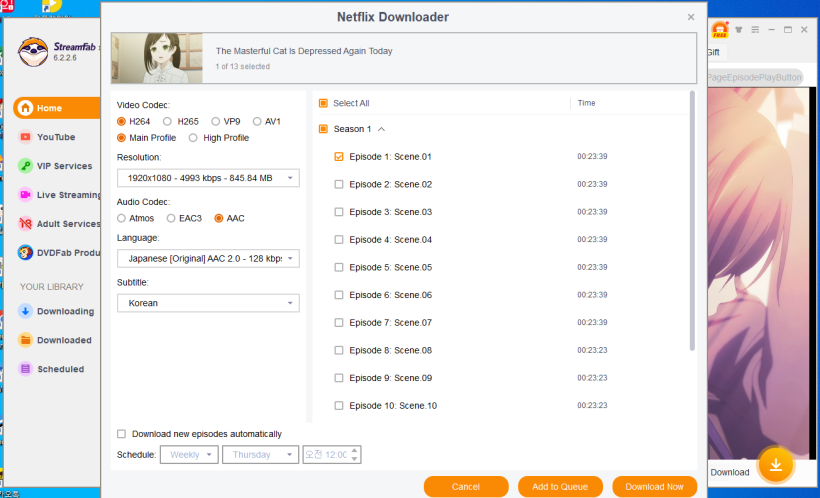Screen dimensions: 820x498
Task: Toggle the Season 1 checkbox
Action: click(x=323, y=129)
